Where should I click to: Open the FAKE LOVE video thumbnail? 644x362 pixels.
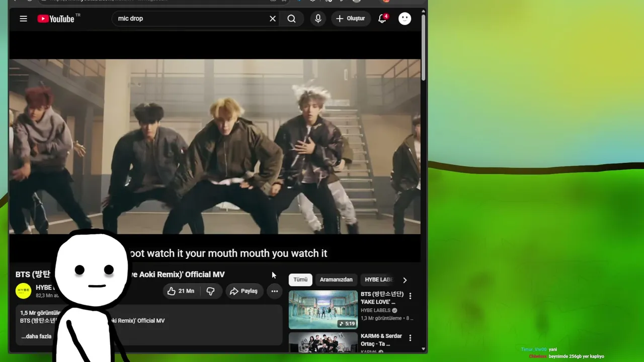[323, 310]
